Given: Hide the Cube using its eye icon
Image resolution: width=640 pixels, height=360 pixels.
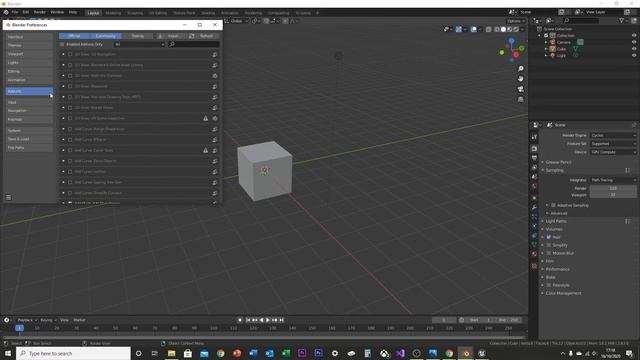Looking at the screenshot, I should [634, 49].
